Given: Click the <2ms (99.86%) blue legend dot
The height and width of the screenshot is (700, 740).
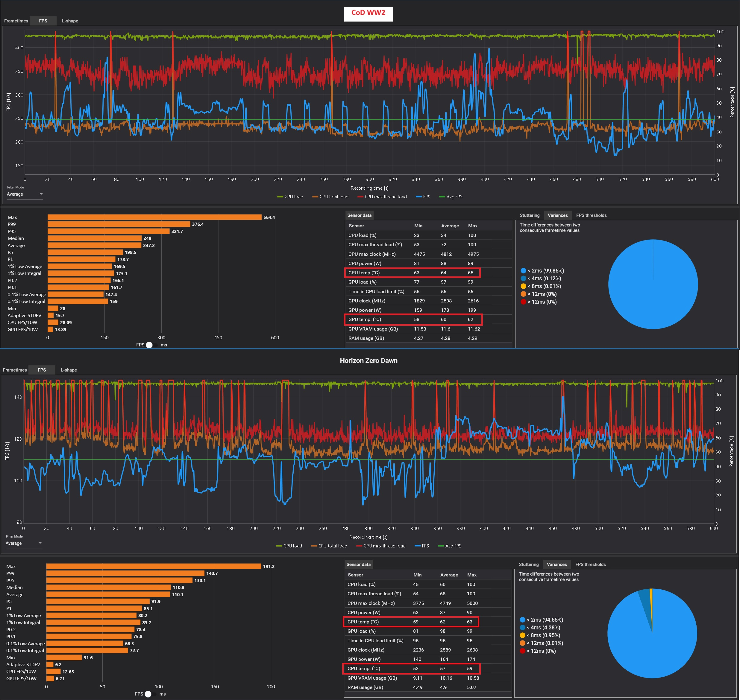Looking at the screenshot, I should point(524,270).
